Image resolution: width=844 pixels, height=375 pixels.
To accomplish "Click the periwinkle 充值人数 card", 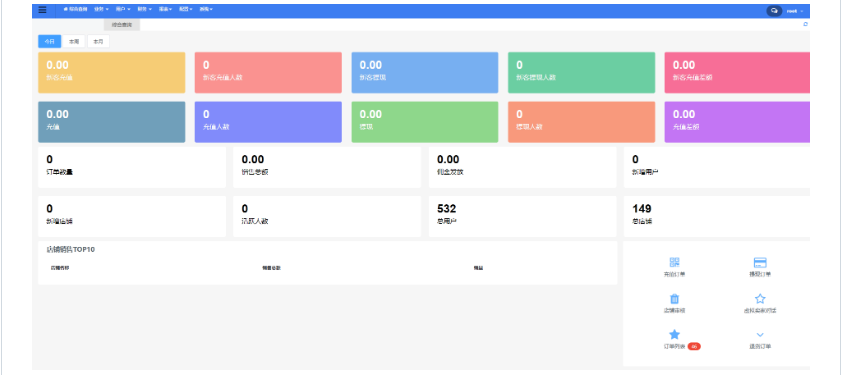I will tap(268, 122).
